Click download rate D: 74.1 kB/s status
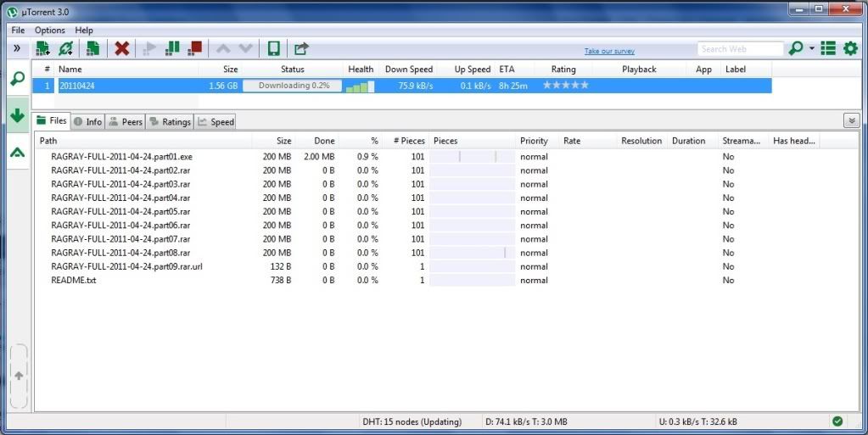The width and height of the screenshot is (868, 435). click(526, 421)
